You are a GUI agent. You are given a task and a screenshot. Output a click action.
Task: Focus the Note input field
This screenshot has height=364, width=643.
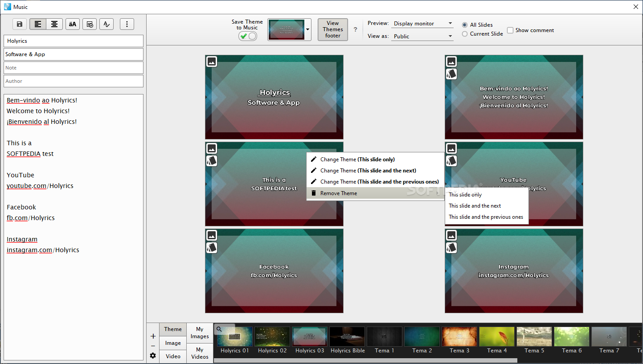click(74, 68)
